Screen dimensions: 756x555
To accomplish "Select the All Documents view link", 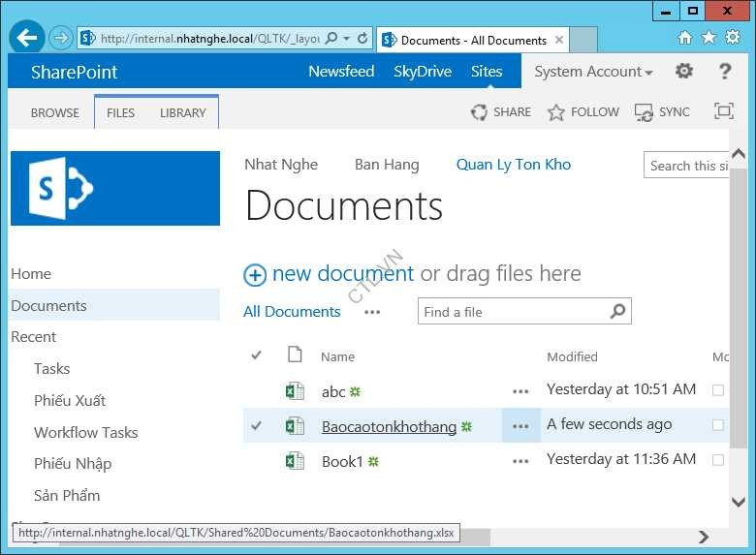I will [x=292, y=312].
